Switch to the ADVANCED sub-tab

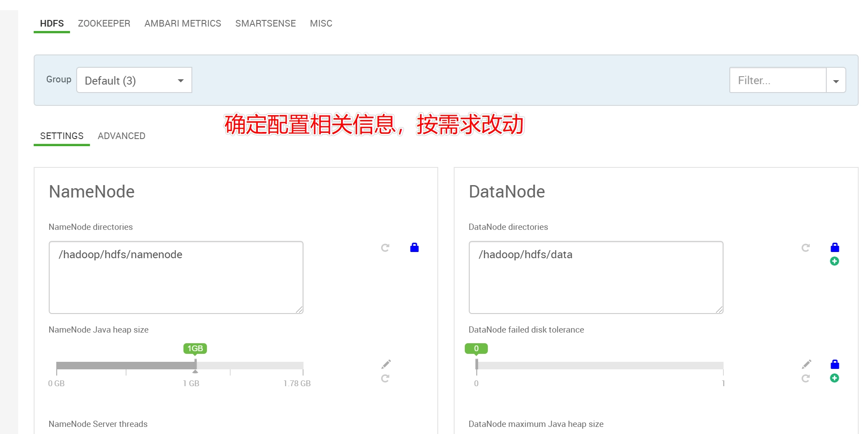[x=121, y=136]
